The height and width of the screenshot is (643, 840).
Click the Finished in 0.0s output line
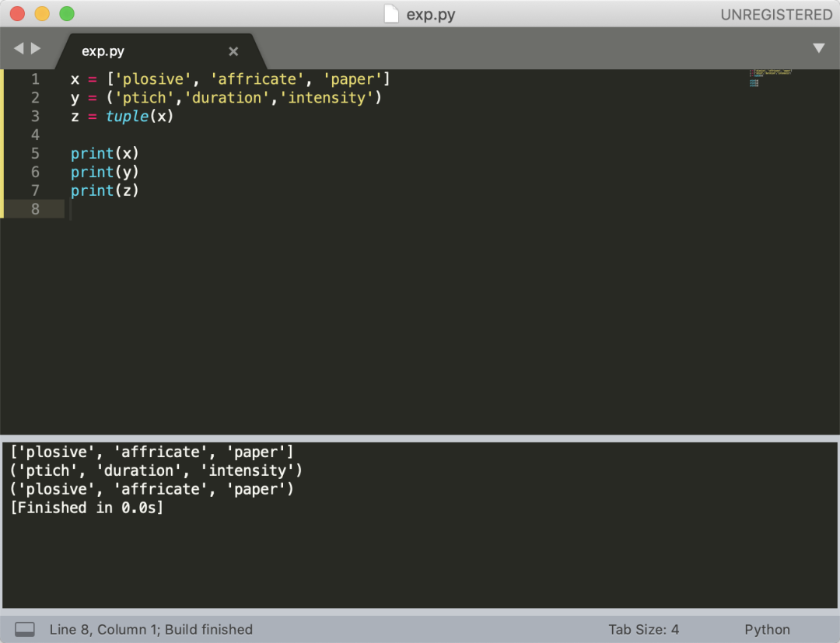point(87,508)
